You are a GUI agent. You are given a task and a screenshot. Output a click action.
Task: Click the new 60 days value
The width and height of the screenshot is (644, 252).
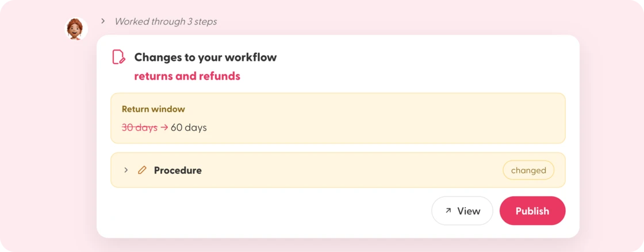click(189, 127)
